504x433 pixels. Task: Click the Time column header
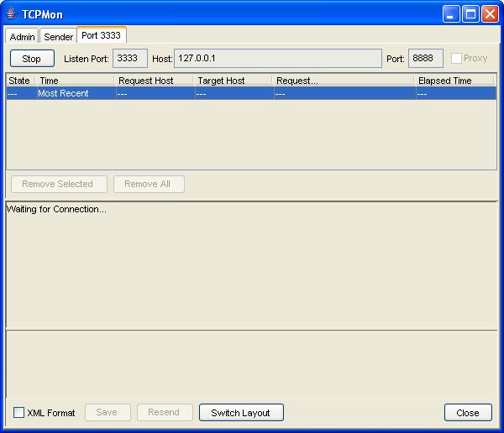click(x=74, y=81)
